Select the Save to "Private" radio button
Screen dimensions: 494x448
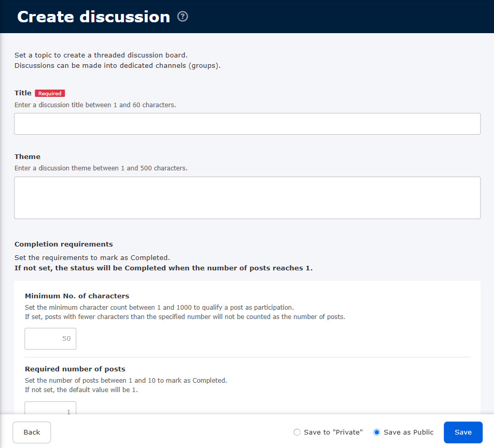pyautogui.click(x=297, y=432)
